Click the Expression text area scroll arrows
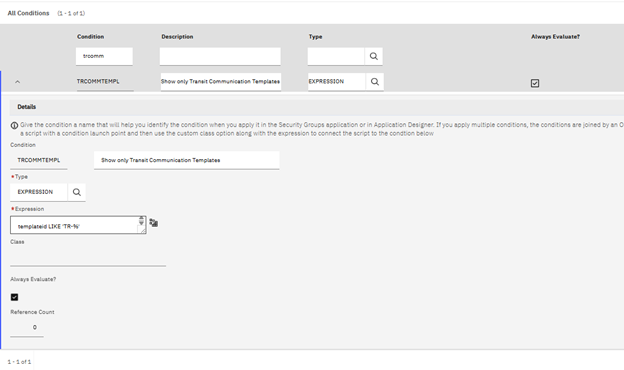The height and width of the screenshot is (370, 624). coord(141,221)
